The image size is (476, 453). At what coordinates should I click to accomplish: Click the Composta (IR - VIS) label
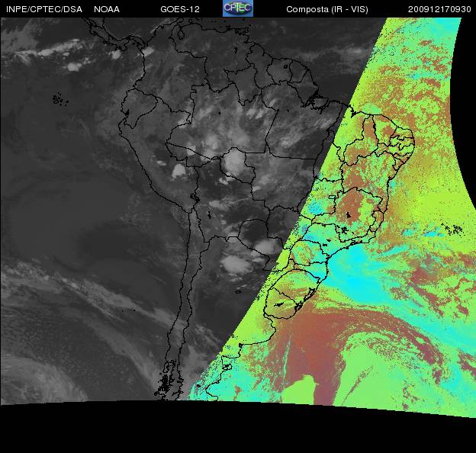click(327, 9)
